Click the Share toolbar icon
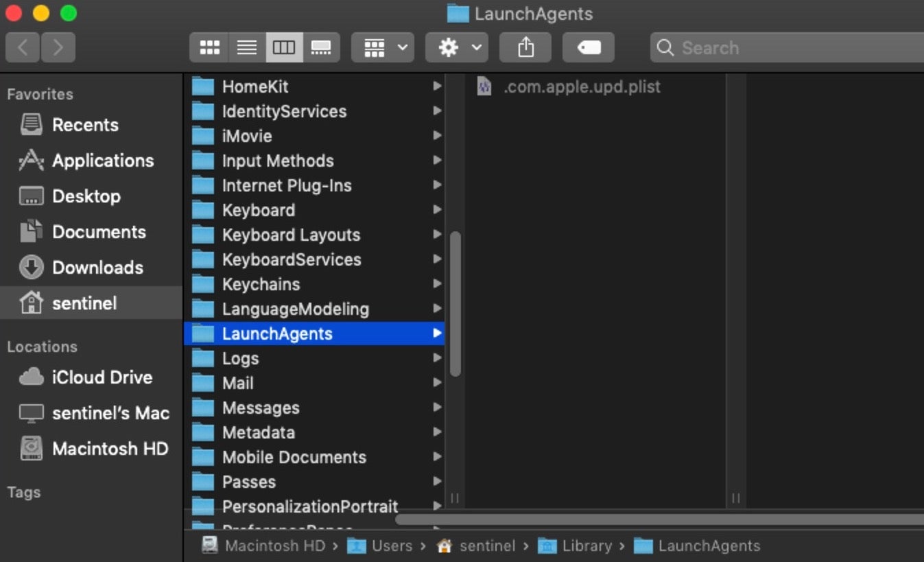The width and height of the screenshot is (924, 562). coord(525,48)
